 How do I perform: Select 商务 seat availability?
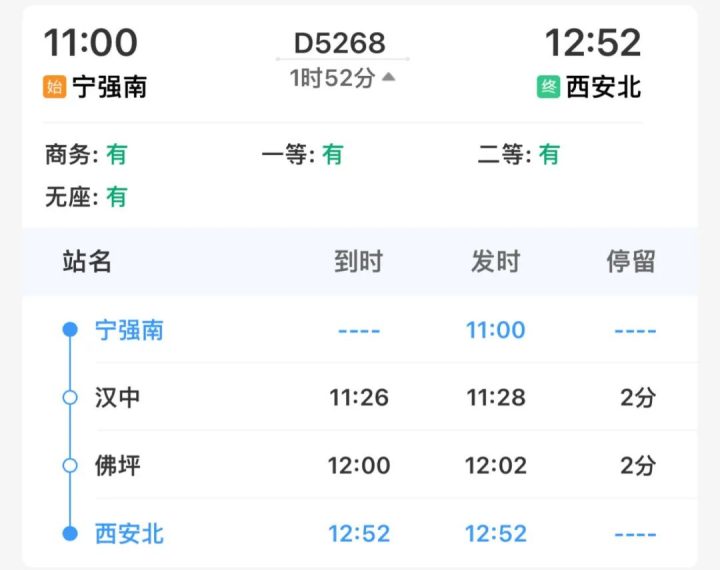coord(86,155)
